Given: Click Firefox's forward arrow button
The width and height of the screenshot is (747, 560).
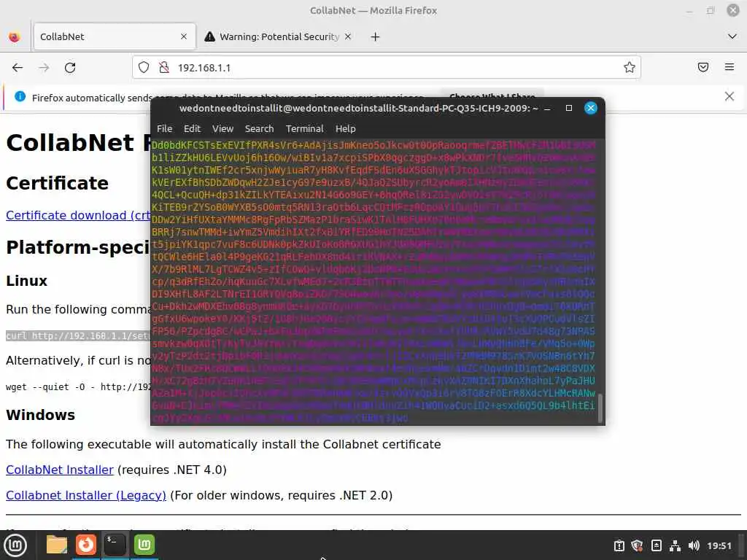Looking at the screenshot, I should tap(44, 68).
